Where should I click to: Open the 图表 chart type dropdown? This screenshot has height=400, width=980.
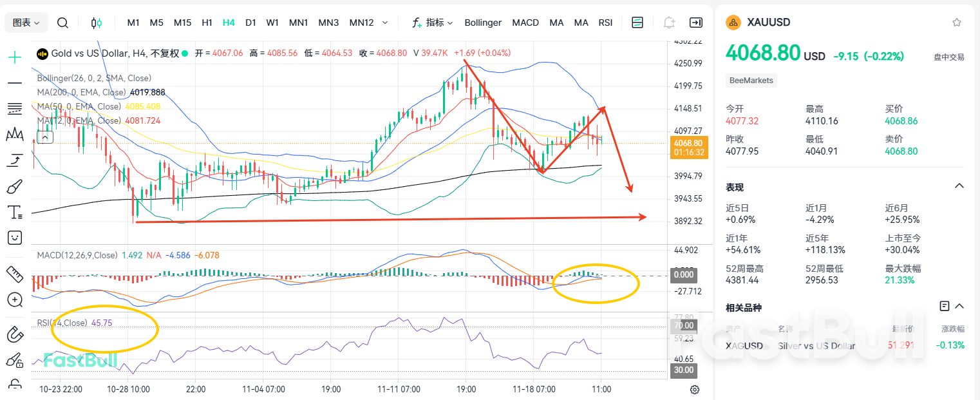click(26, 22)
